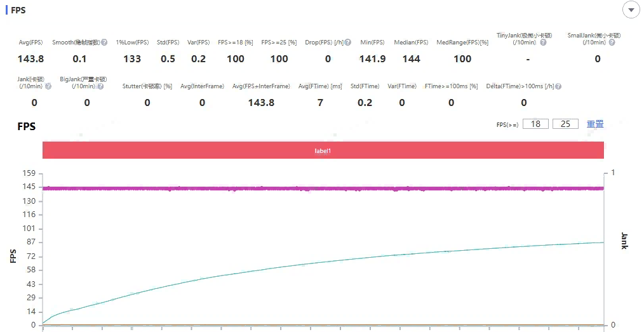Image resolution: width=644 pixels, height=332 pixels.
Task: Open BigJank help question mark
Action: (102, 86)
